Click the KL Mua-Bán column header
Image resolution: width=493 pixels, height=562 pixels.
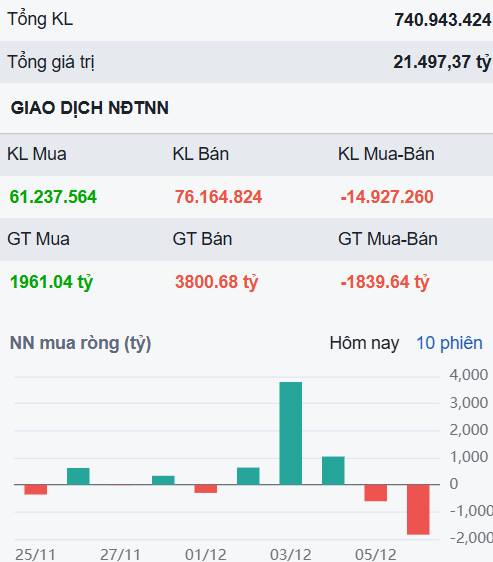click(386, 154)
